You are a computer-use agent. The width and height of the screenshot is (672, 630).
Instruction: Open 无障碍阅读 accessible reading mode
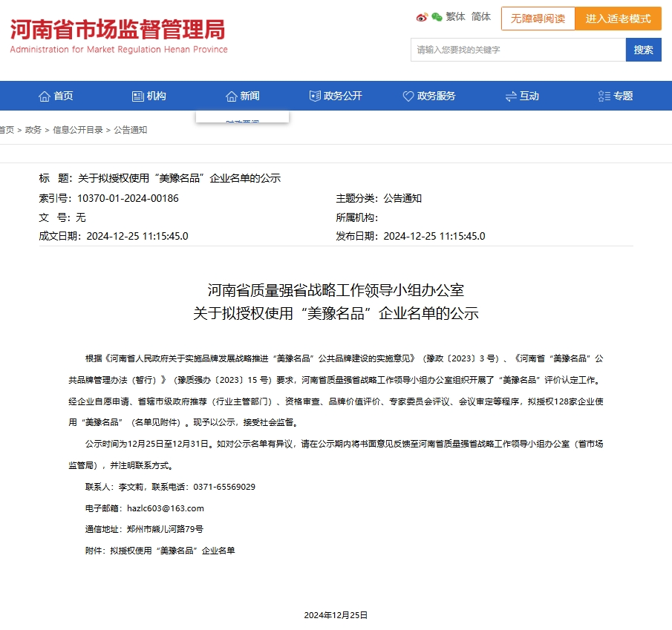pos(538,19)
